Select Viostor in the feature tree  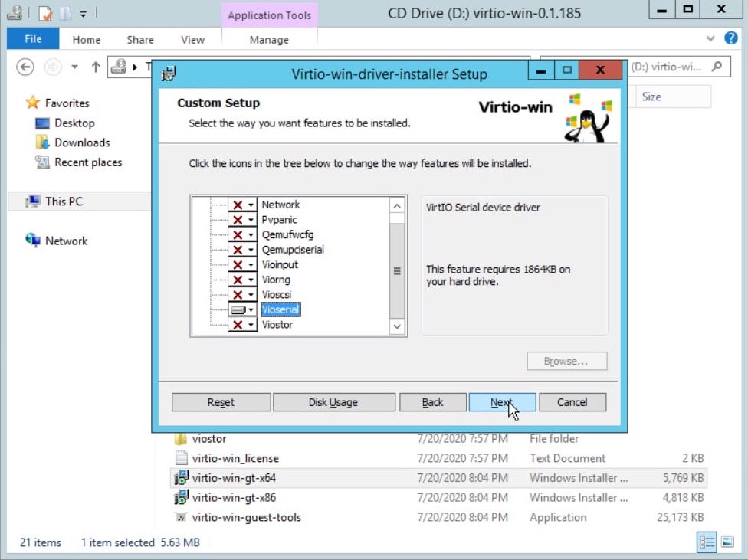[x=277, y=325]
